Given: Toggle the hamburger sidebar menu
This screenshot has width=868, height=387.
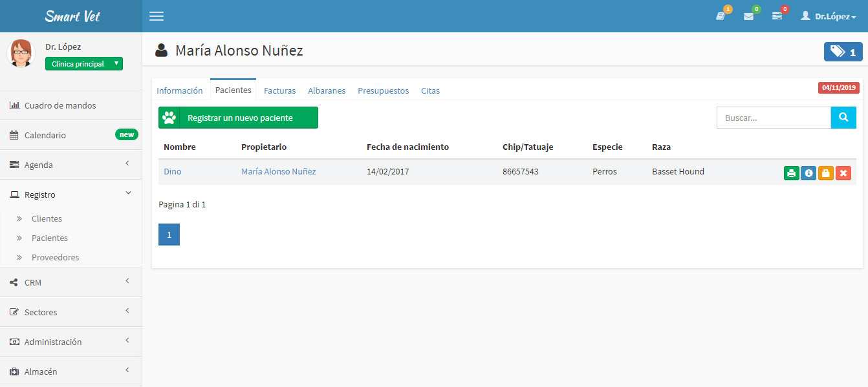Looking at the screenshot, I should [x=157, y=16].
